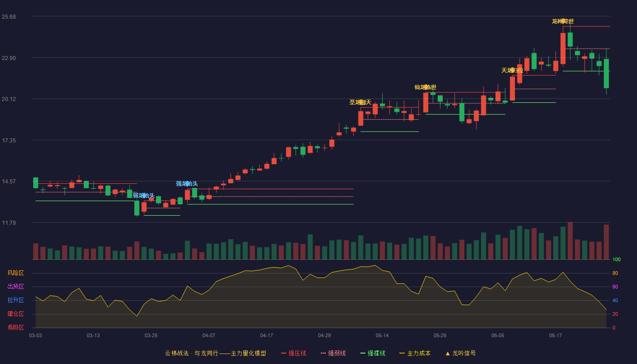This screenshot has width=637, height=364.
Task: Toggle the 强撑线 legend entry
Action: 373,353
